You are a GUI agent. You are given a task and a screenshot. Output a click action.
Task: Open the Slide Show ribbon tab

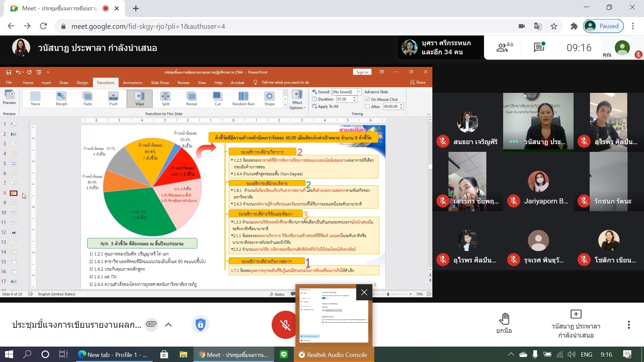pos(160,82)
